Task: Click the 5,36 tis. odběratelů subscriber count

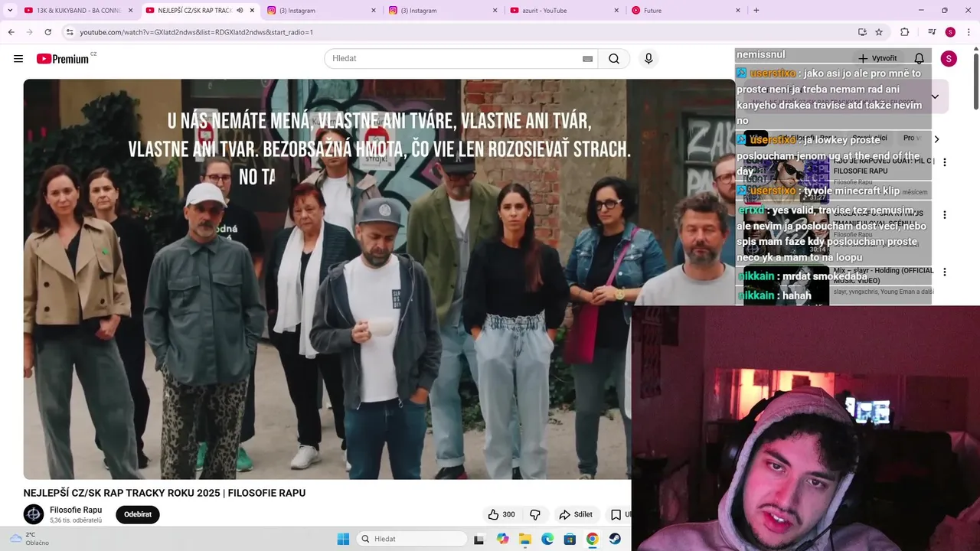Action: click(76, 520)
